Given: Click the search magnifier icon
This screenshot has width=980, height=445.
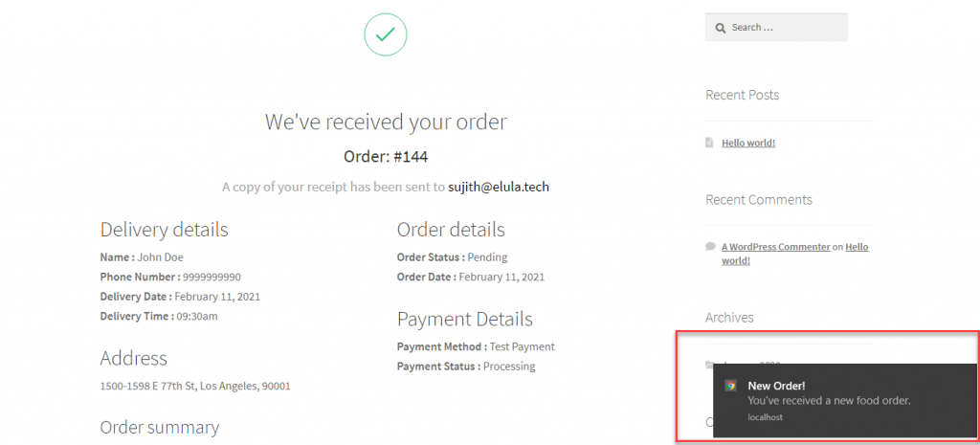Looking at the screenshot, I should point(720,28).
